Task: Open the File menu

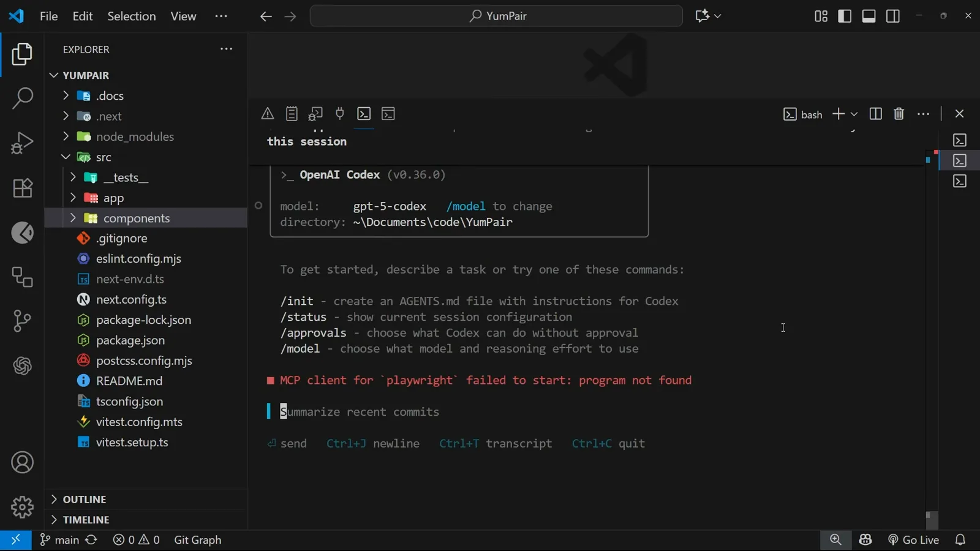Action: [x=48, y=16]
